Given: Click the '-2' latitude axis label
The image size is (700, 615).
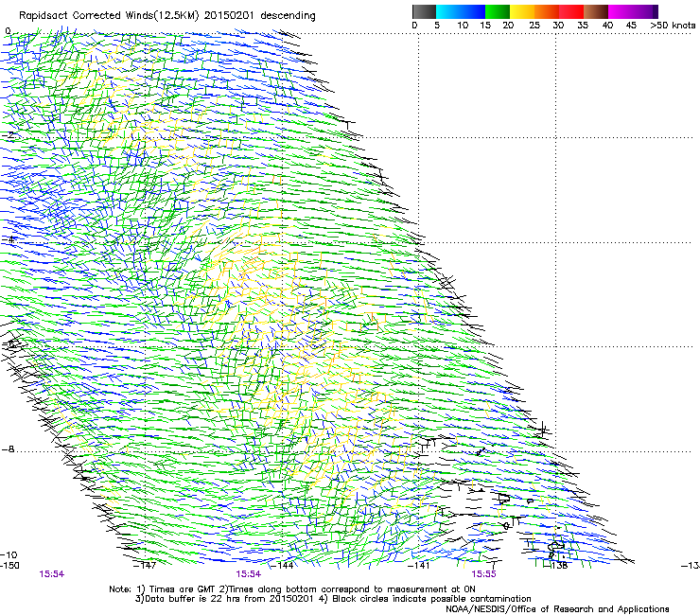Looking at the screenshot, I should pos(8,135).
